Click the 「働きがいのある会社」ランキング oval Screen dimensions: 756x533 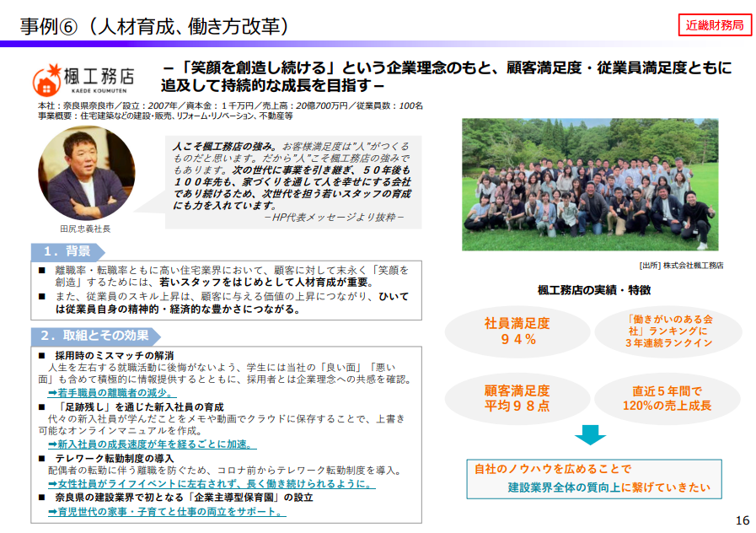(668, 331)
